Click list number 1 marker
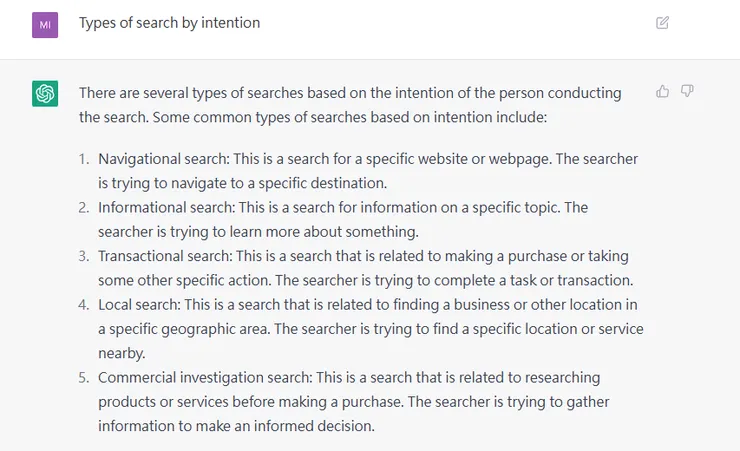The image size is (740, 451). click(x=84, y=159)
